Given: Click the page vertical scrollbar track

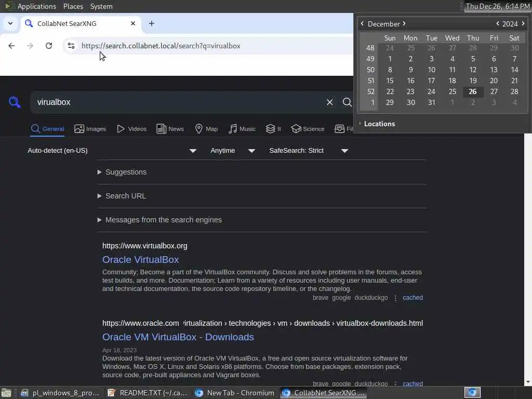Looking at the screenshot, I should [528, 256].
